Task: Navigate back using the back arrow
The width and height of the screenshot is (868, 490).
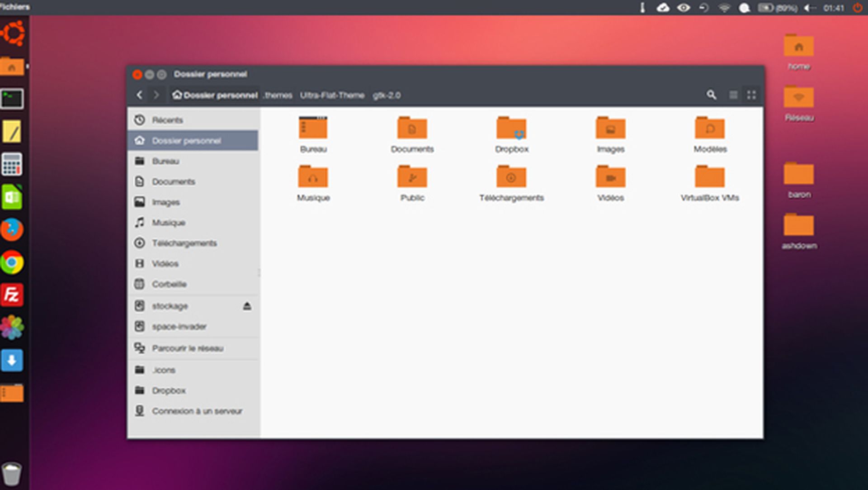Action: [x=139, y=95]
